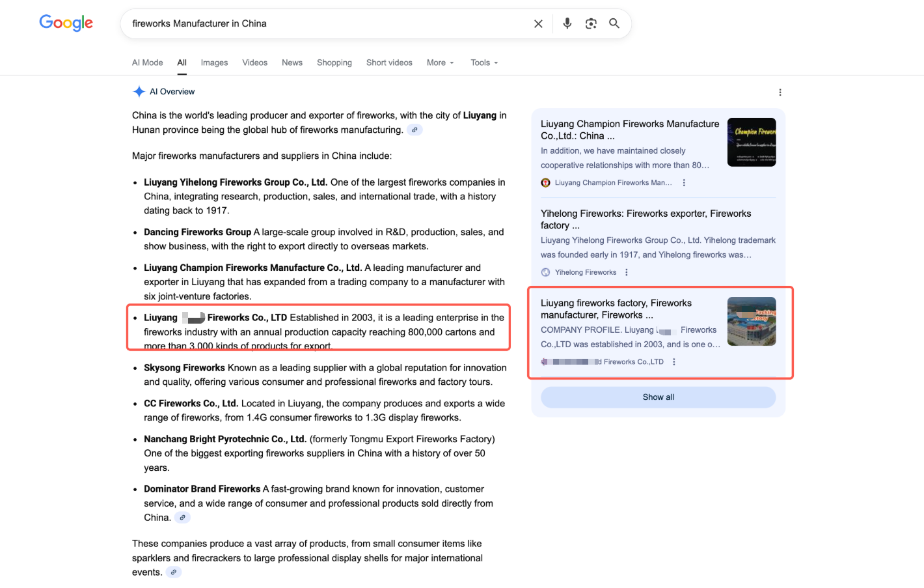
Task: Switch to the News tab
Action: [292, 63]
